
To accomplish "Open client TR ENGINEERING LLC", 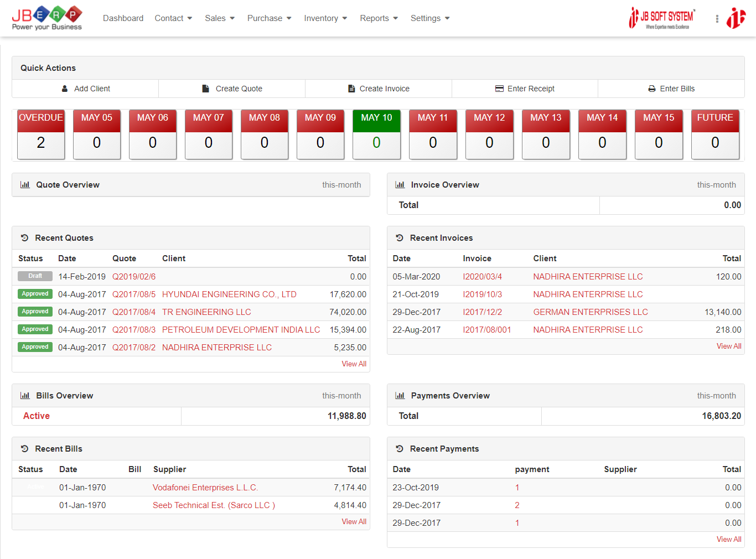I will click(206, 312).
